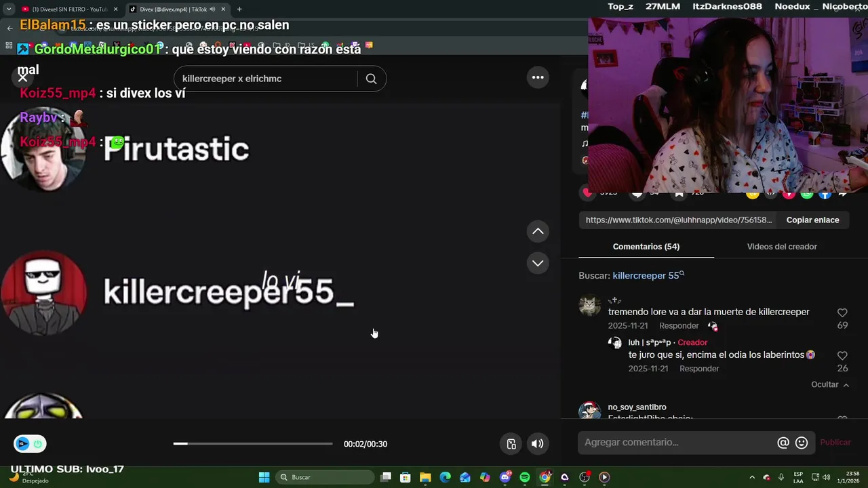Reply to luh's 'te juro que si' comment
Screen dimensions: 868x488
(699, 369)
